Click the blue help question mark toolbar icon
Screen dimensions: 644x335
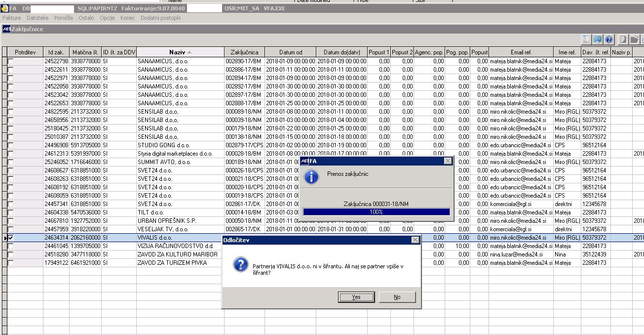click(609, 40)
